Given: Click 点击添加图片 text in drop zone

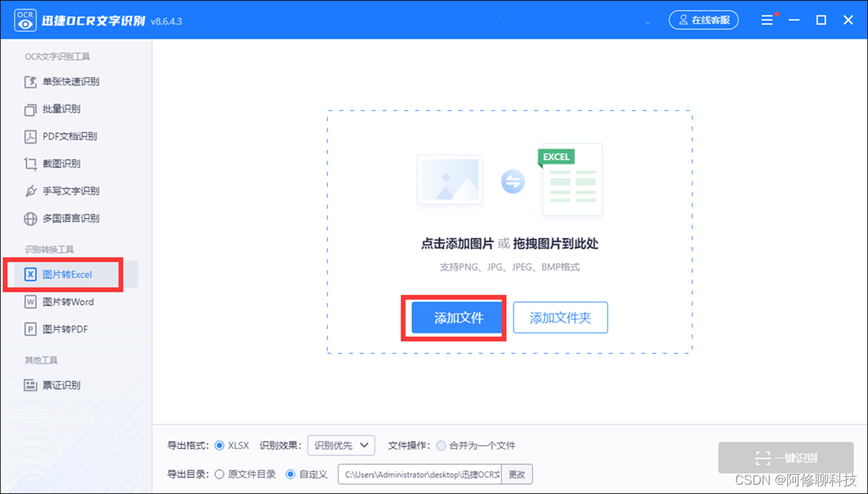Looking at the screenshot, I should pyautogui.click(x=457, y=244).
